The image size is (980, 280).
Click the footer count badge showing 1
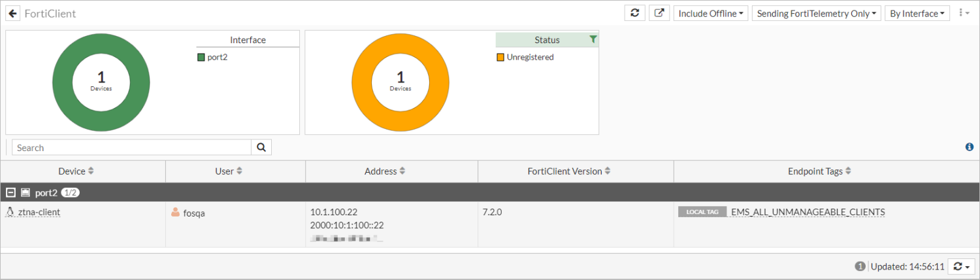[x=860, y=266]
